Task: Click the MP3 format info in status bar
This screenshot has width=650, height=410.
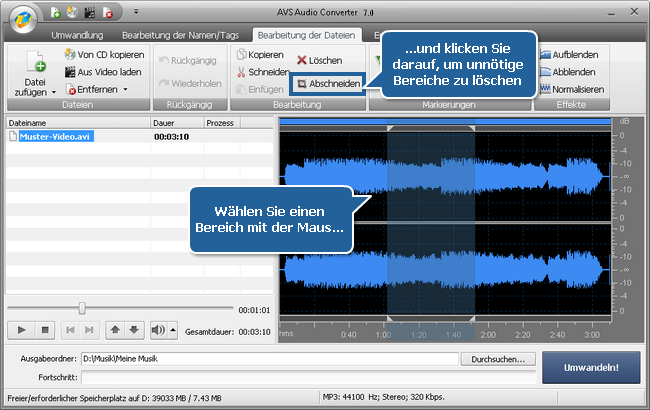Action: coord(383,397)
